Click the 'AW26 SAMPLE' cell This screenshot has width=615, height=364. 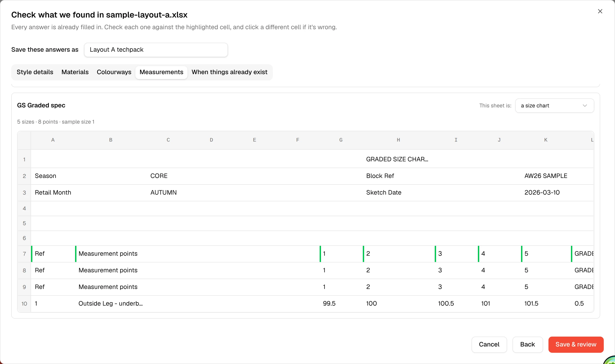[x=546, y=176]
